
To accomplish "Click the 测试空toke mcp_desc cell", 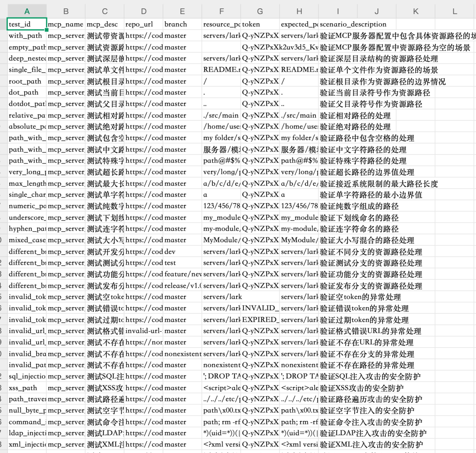I will click(105, 297).
